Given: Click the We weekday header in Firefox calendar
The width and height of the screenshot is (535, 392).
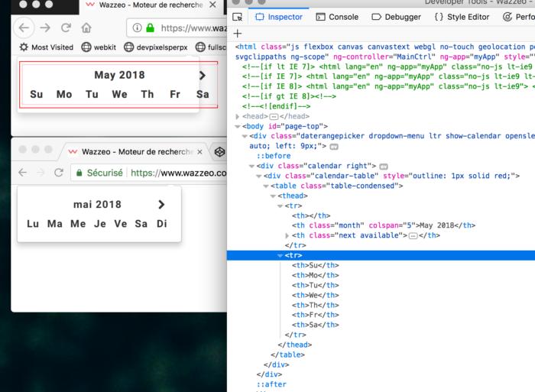Looking at the screenshot, I should point(119,94).
